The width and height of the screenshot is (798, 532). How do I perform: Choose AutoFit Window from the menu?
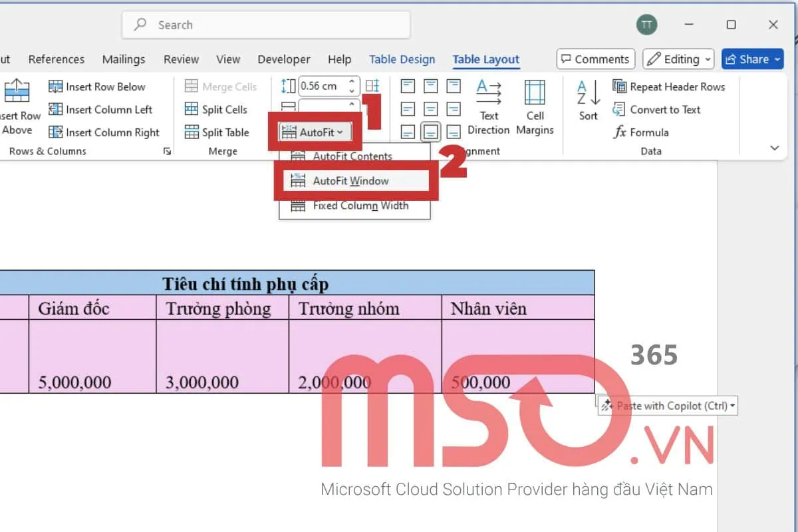point(355,180)
